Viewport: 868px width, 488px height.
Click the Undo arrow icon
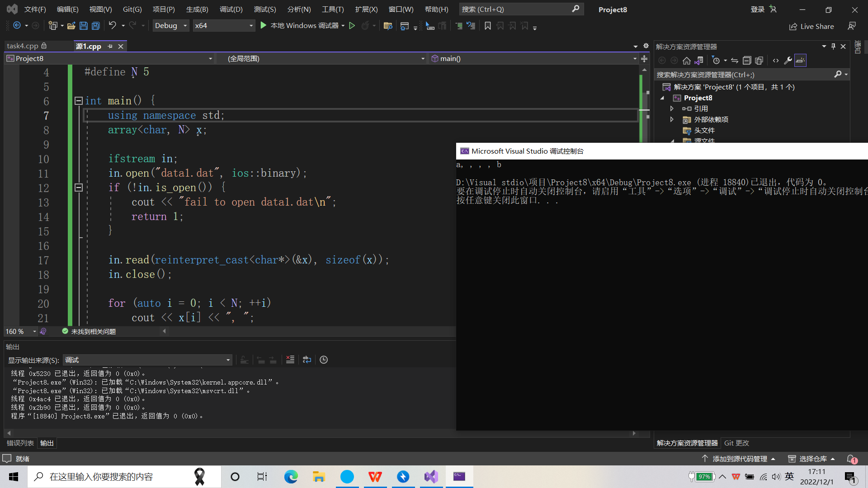point(113,26)
